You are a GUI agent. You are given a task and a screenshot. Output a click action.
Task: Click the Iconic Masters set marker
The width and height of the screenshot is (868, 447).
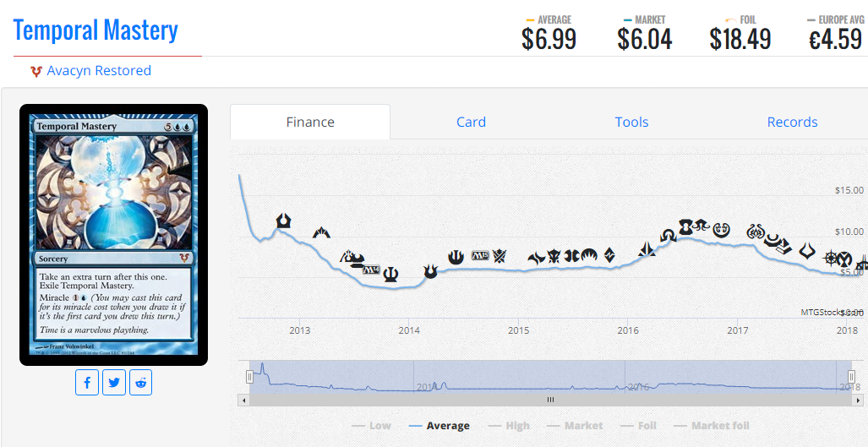[x=844, y=259]
